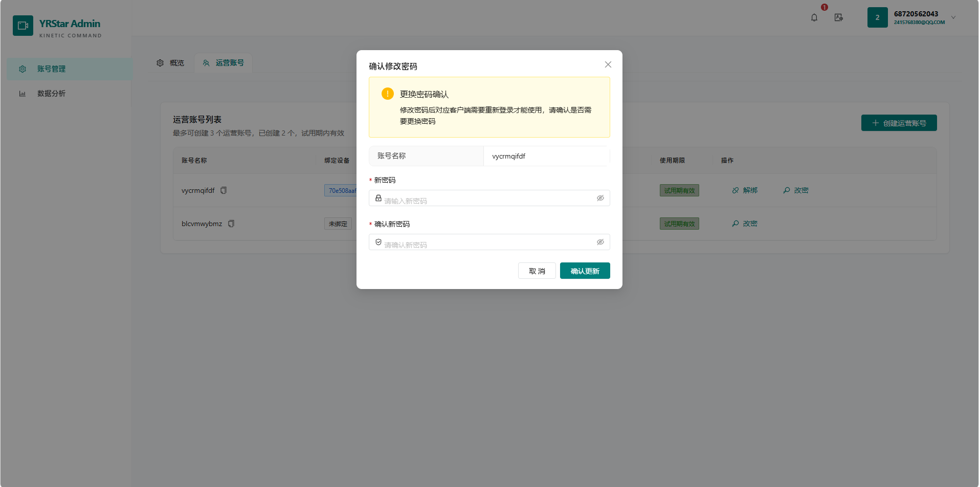Switch to the 运营账号 tab
Viewport: 980px width, 487px height.
tap(224, 63)
